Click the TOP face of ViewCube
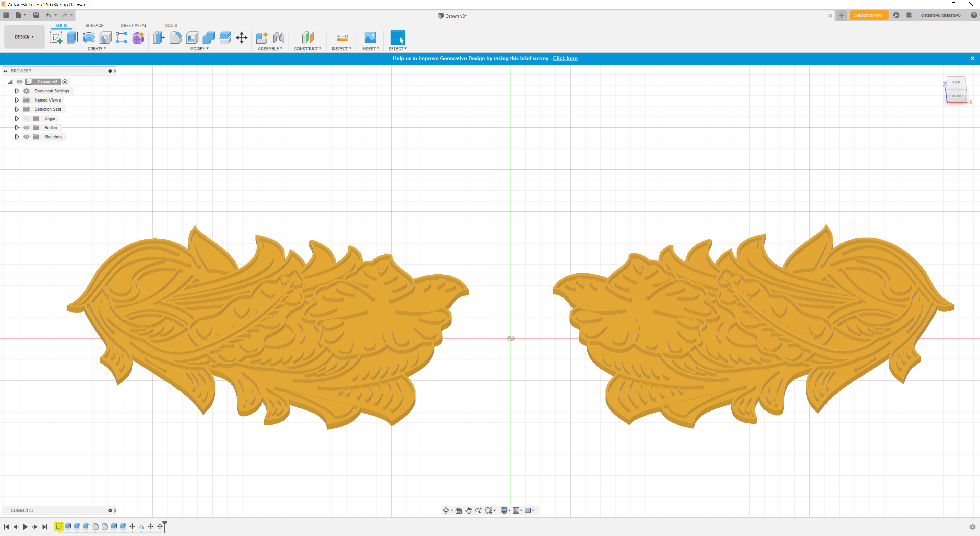The image size is (980, 536). 956,82
